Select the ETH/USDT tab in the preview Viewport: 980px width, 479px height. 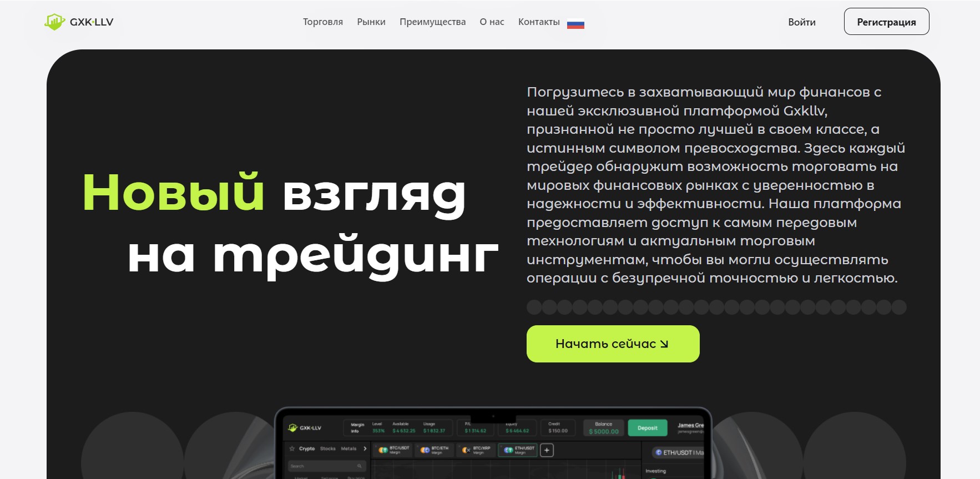518,450
